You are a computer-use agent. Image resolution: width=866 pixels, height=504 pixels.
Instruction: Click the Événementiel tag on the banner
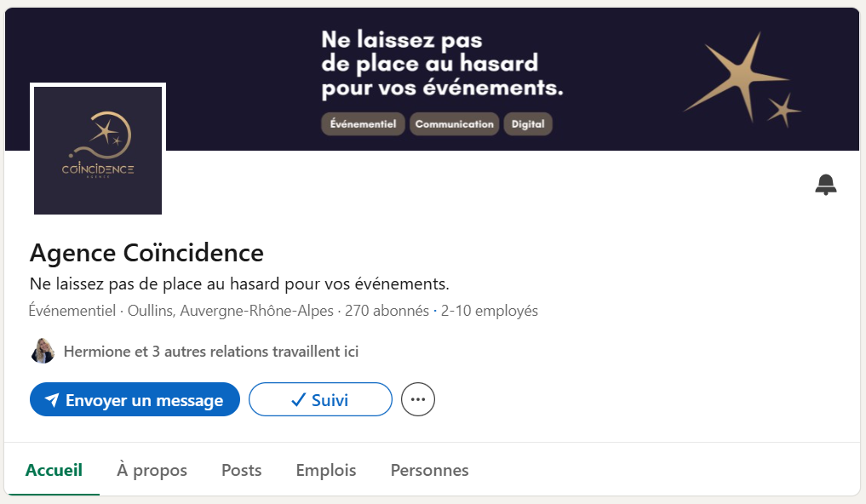[362, 123]
